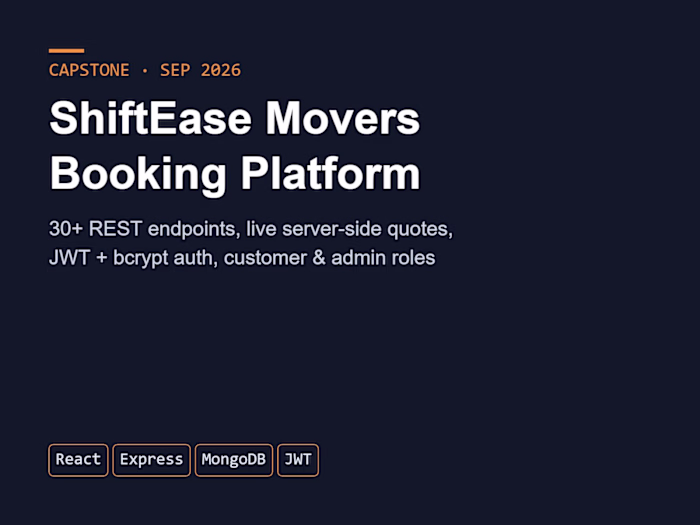Click the JWT tech tag
This screenshot has height=525, width=700.
pyautogui.click(x=298, y=460)
